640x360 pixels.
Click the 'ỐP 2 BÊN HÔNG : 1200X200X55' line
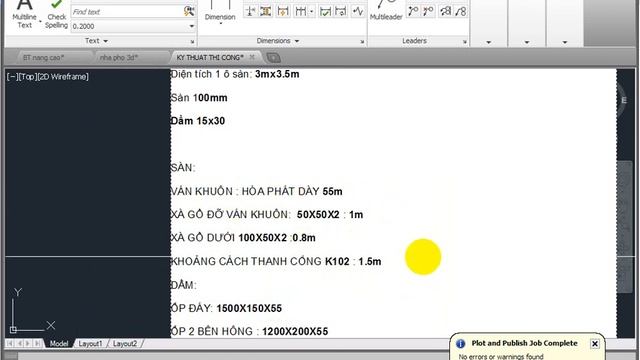click(249, 331)
